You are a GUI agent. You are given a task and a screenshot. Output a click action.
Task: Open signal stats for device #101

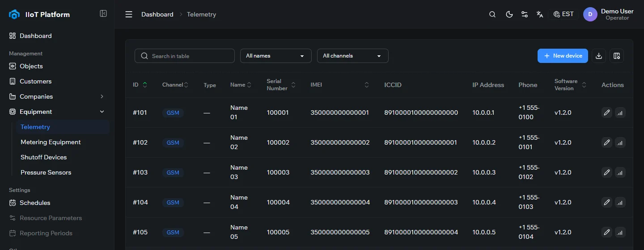620,112
